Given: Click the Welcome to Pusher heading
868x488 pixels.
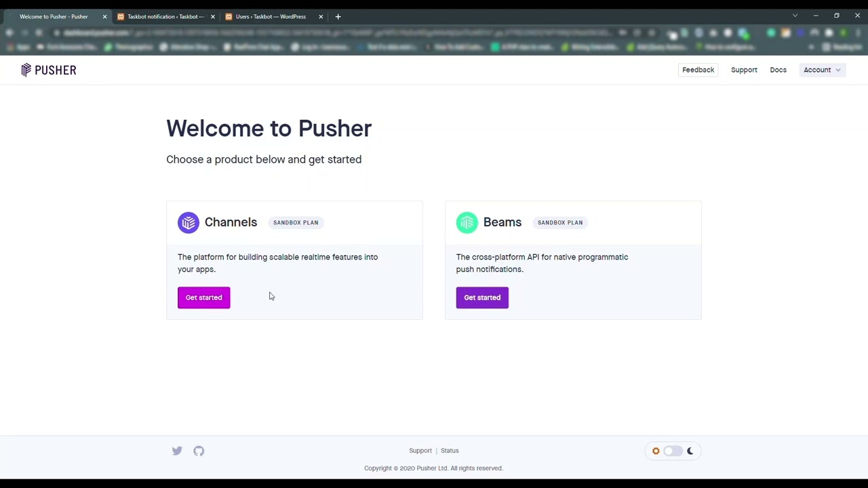Looking at the screenshot, I should pyautogui.click(x=269, y=128).
